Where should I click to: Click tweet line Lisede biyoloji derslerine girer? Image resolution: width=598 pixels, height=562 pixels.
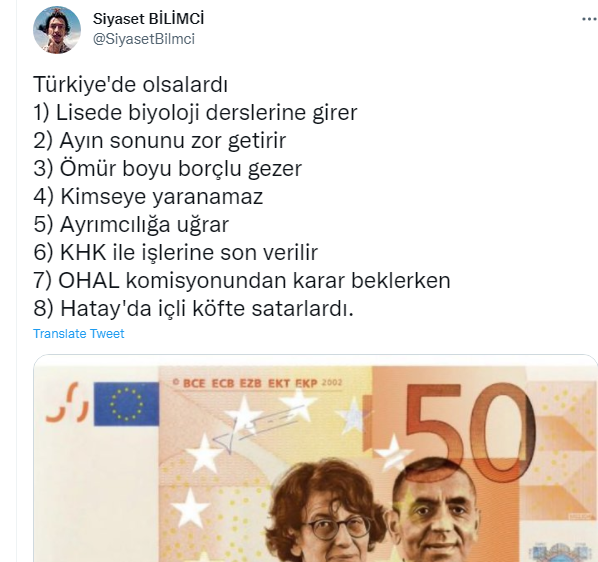pyautogui.click(x=195, y=113)
